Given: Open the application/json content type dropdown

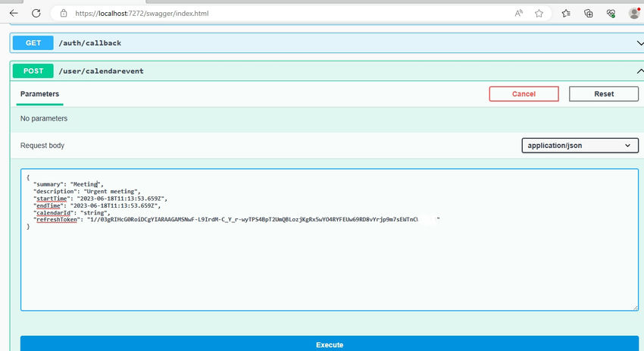Looking at the screenshot, I should (x=580, y=146).
